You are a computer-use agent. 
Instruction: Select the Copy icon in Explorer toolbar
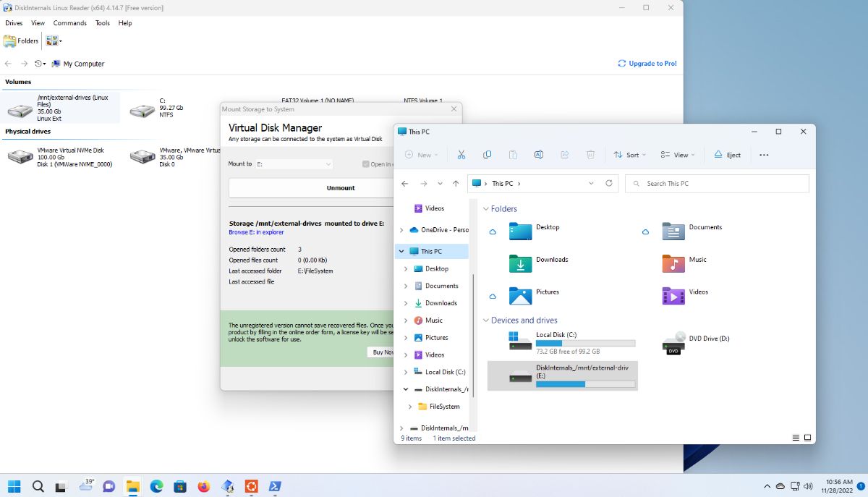pos(487,155)
